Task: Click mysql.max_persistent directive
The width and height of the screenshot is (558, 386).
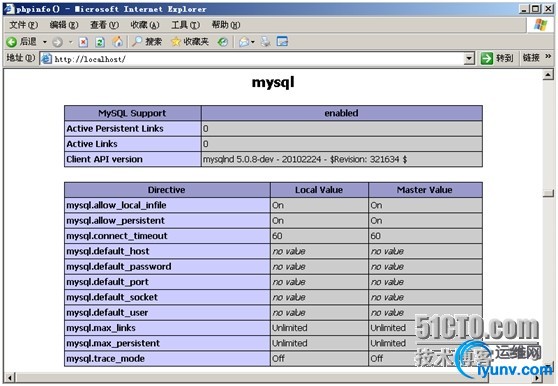Action: point(113,343)
